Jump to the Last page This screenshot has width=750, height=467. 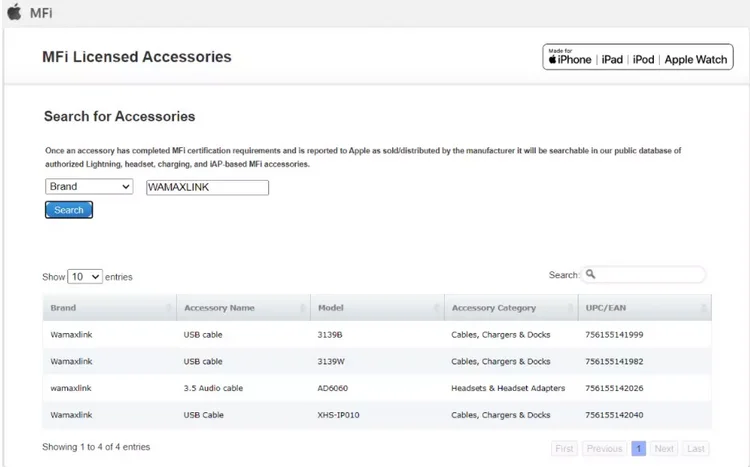(x=696, y=449)
